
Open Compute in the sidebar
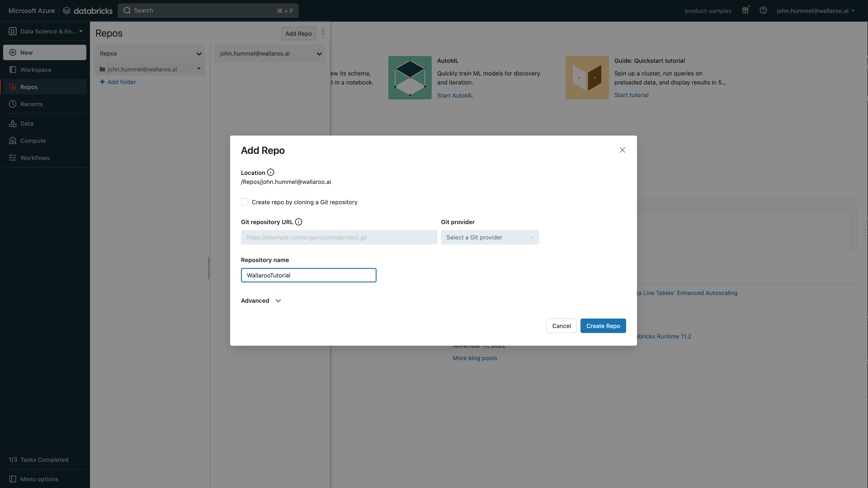point(33,141)
